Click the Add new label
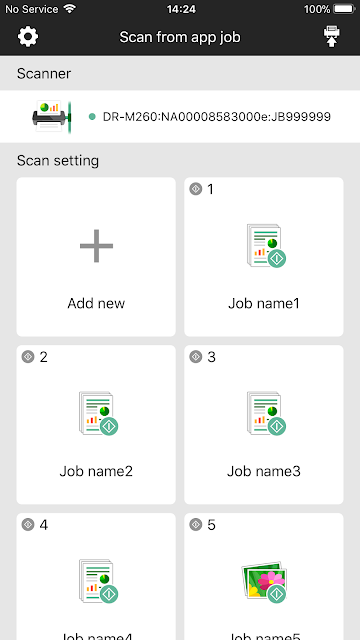 click(96, 303)
